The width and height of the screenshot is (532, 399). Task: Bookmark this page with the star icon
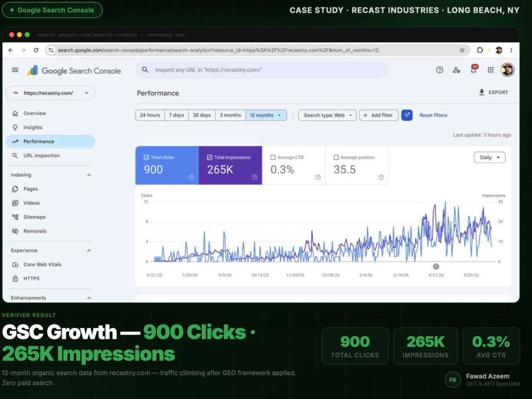462,50
